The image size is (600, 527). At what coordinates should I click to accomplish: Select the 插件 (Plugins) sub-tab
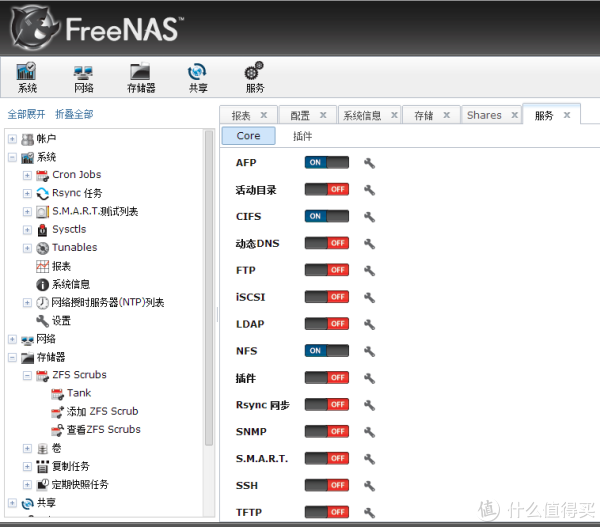[302, 136]
